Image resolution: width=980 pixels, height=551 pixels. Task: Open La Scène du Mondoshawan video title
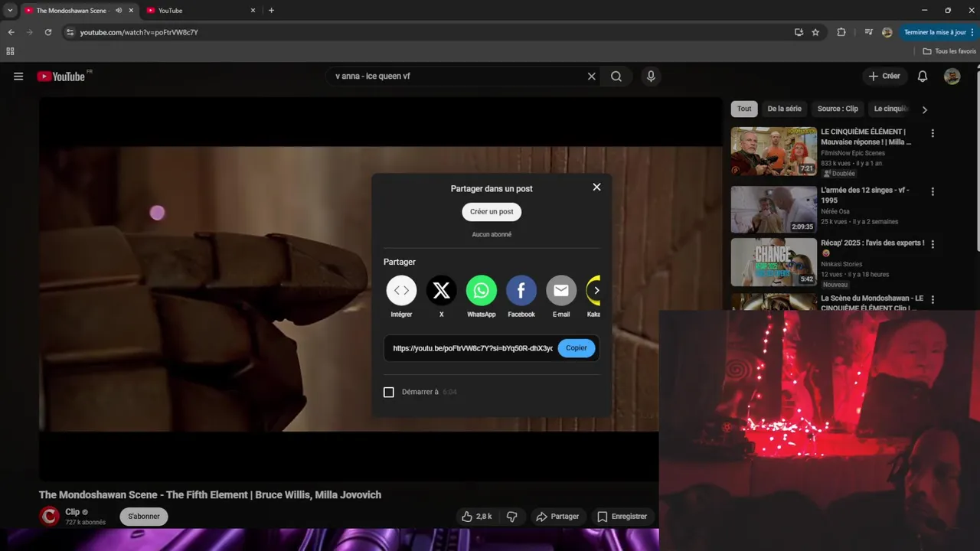[872, 302]
